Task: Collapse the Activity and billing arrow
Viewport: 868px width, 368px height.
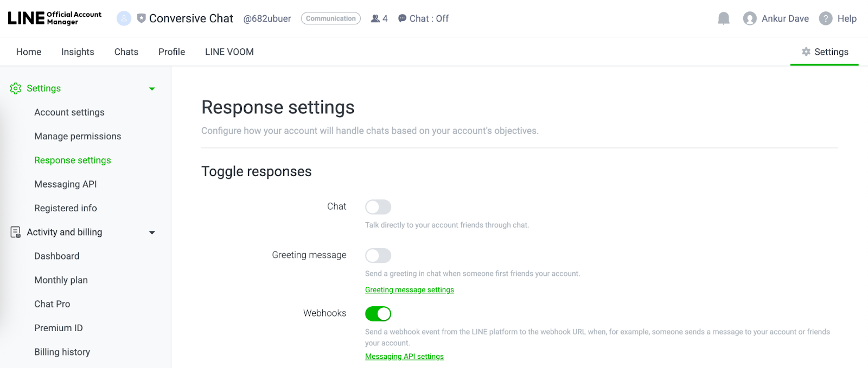Action: point(152,233)
